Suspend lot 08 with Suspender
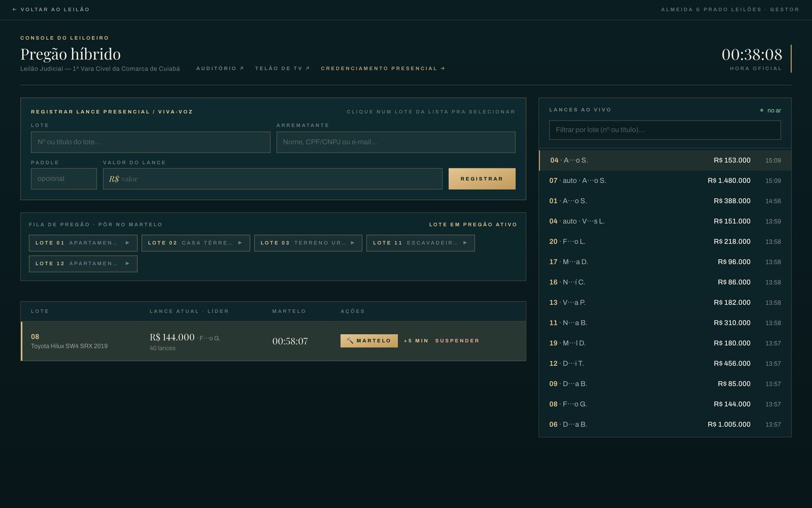Image resolution: width=812 pixels, height=508 pixels. (457, 341)
